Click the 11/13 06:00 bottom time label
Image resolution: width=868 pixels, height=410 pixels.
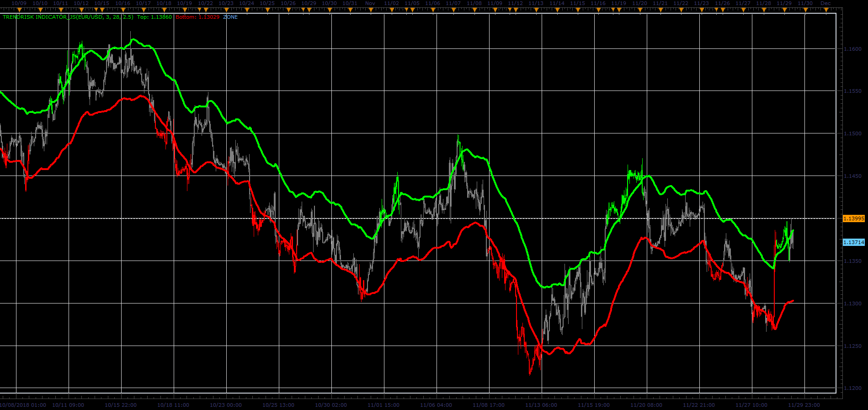pyautogui.click(x=541, y=405)
